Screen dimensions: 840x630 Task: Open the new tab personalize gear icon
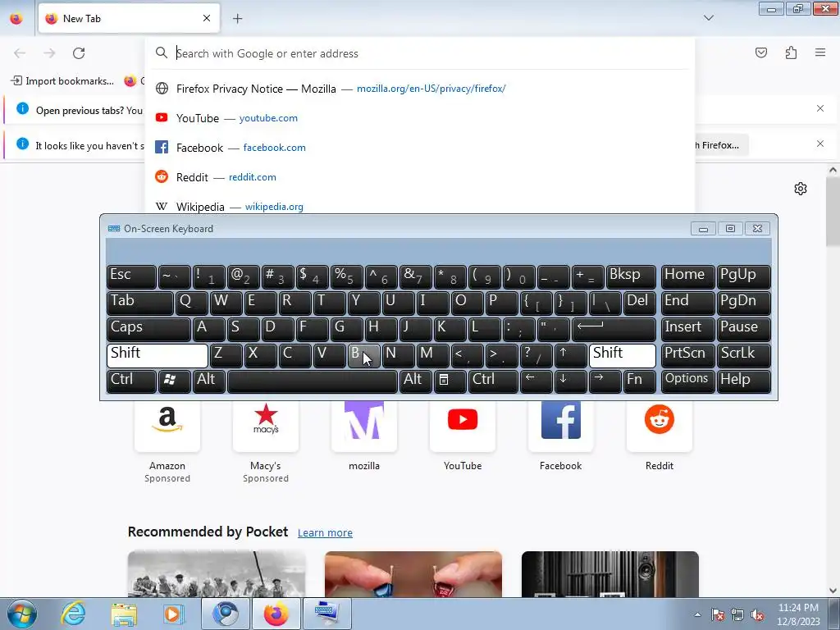pos(801,189)
